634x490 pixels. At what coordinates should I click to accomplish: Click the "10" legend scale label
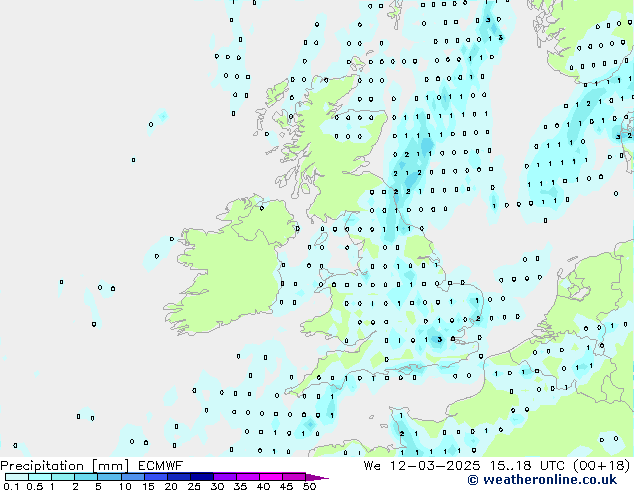[x=125, y=486]
